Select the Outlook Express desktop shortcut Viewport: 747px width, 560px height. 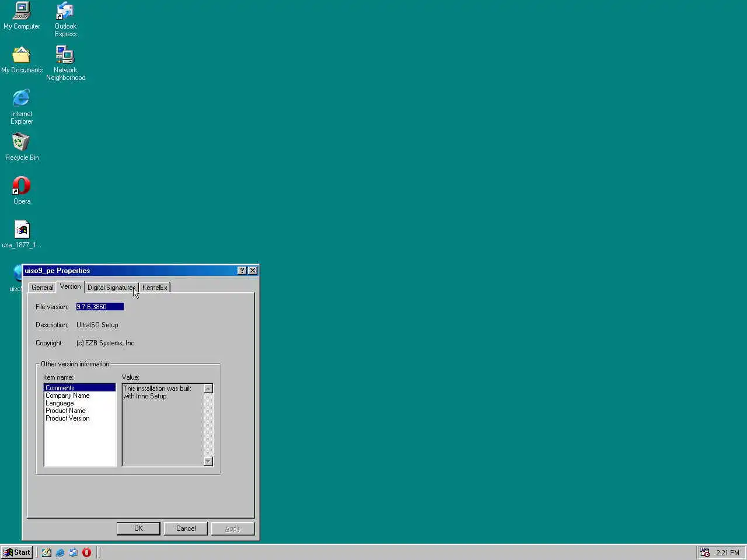tap(65, 19)
